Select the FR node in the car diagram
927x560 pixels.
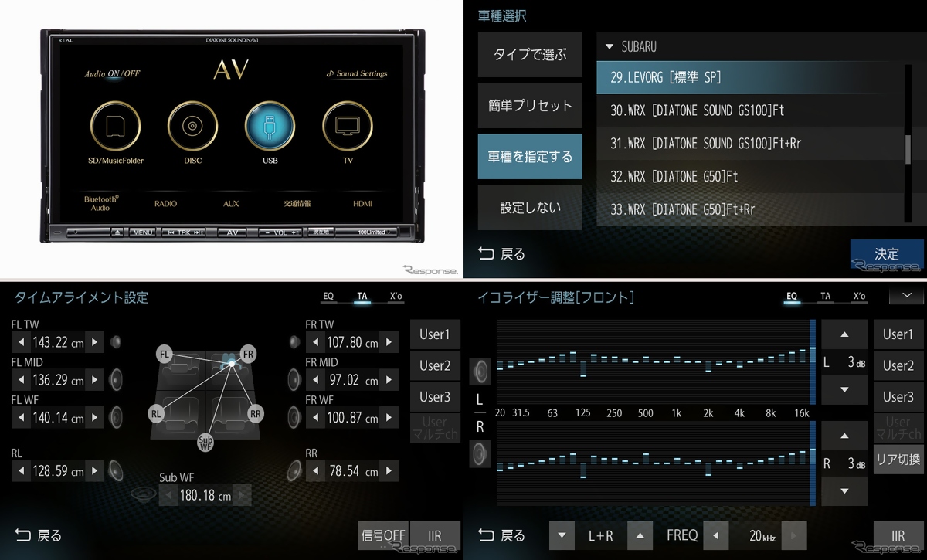click(x=248, y=353)
